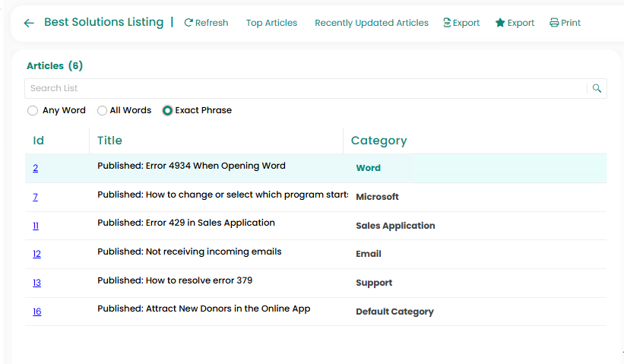This screenshot has height=364, width=624.
Task: Sort by the Title column header
Action: pos(109,141)
